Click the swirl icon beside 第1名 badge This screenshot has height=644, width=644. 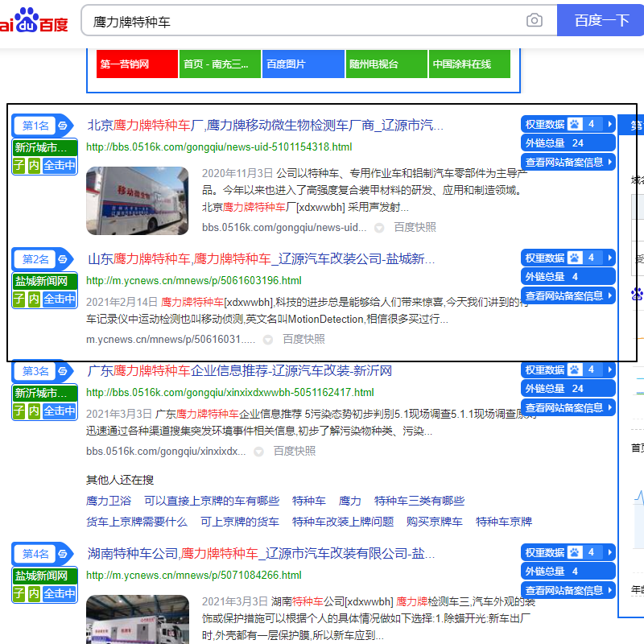click(x=63, y=126)
